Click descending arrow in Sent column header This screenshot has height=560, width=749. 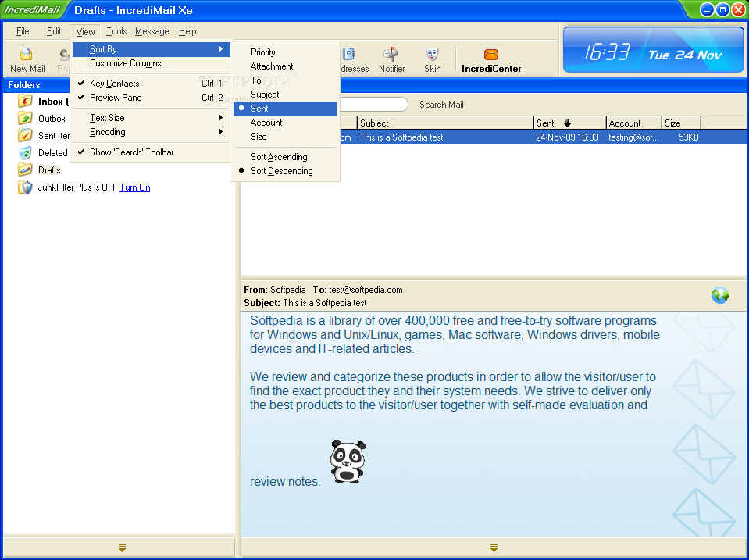[567, 123]
